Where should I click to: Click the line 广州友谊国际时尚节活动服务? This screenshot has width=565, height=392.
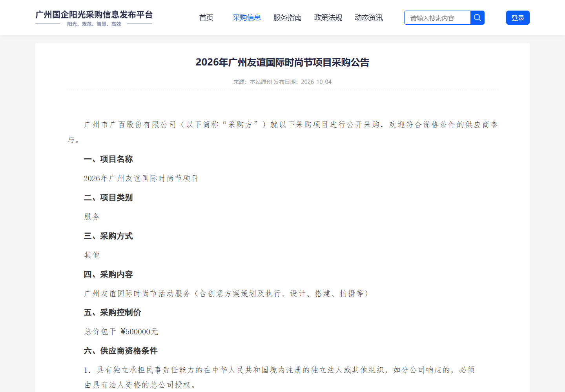(226, 294)
